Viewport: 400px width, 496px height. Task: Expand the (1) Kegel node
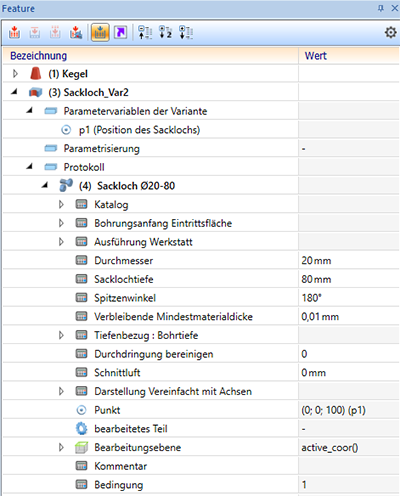15,74
